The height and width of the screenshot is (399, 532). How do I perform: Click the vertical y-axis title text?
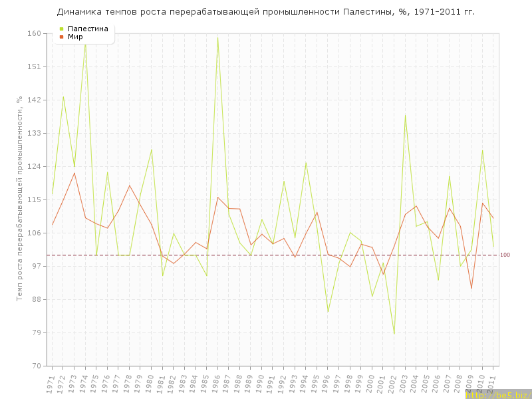pos(20,198)
